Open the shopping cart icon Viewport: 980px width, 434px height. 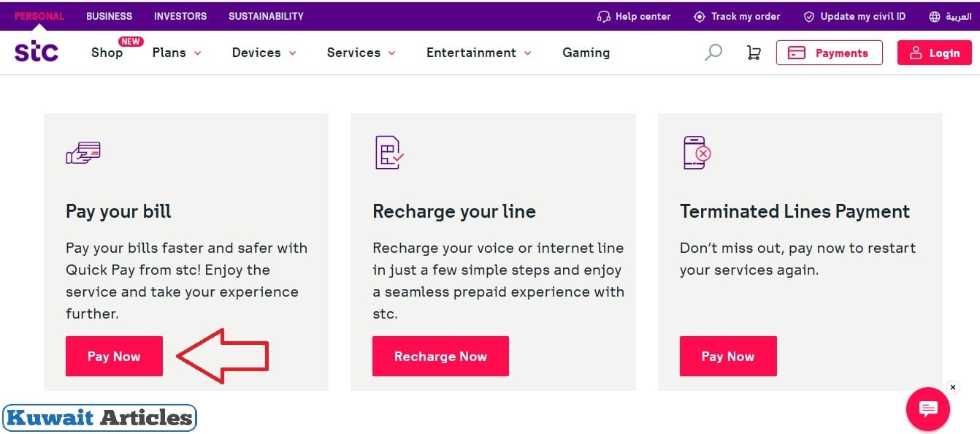(754, 52)
